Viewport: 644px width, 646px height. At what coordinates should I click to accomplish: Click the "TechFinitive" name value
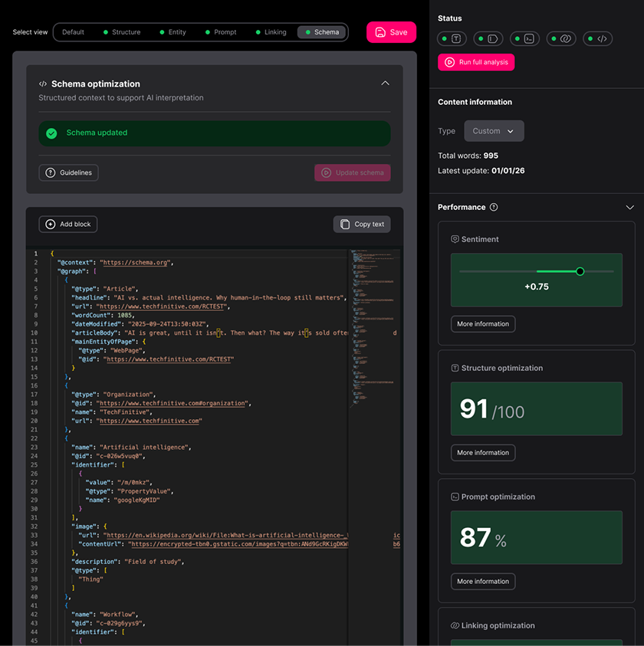pyautogui.click(x=126, y=412)
